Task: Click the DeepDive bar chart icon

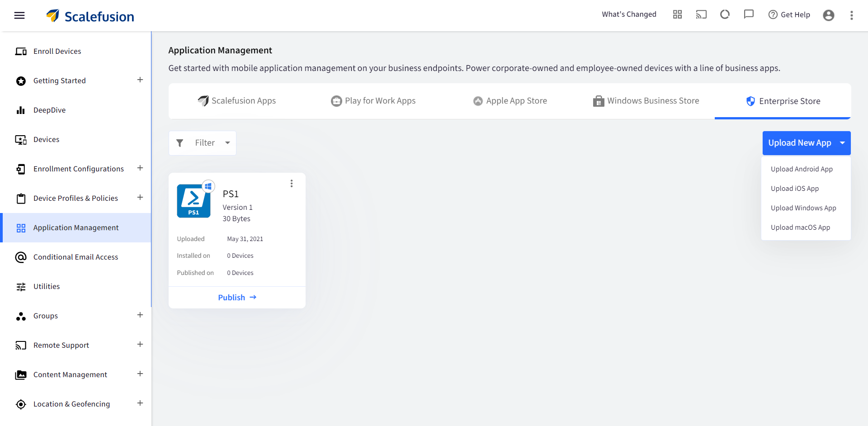Action: point(21,110)
